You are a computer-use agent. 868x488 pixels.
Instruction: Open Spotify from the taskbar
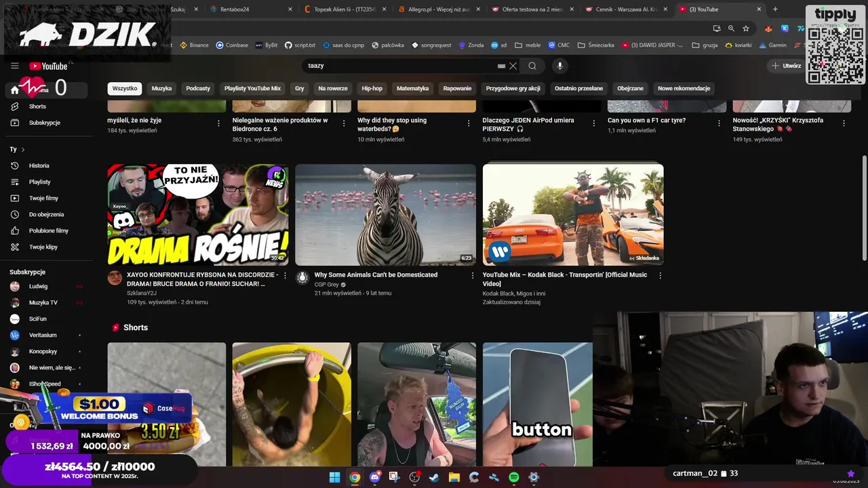(514, 477)
